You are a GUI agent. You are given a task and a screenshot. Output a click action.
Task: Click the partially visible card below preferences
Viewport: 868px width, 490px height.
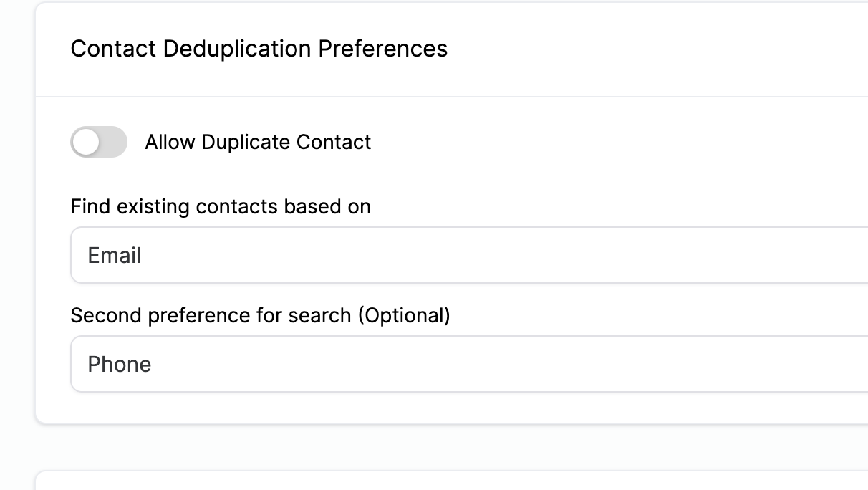(451, 481)
